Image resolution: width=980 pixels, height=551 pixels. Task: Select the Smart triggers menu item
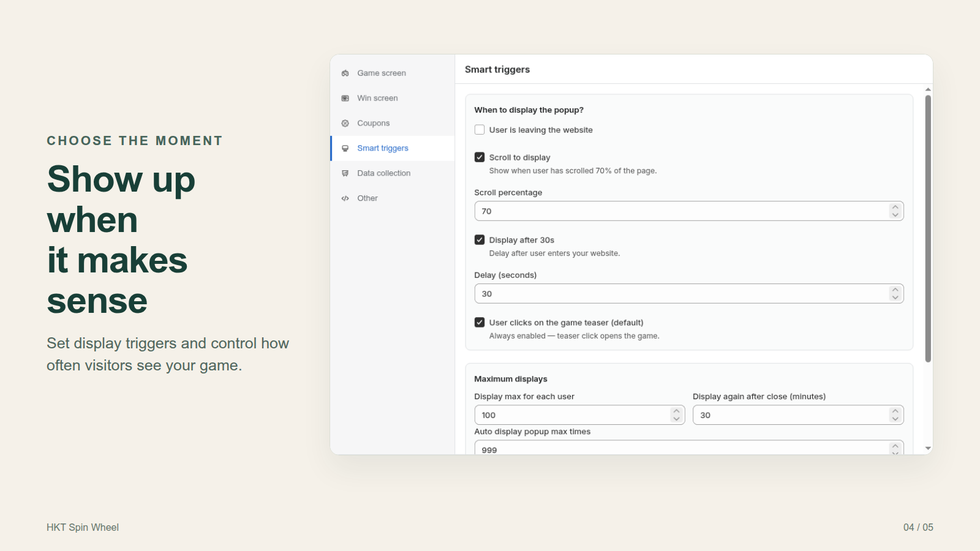point(393,149)
